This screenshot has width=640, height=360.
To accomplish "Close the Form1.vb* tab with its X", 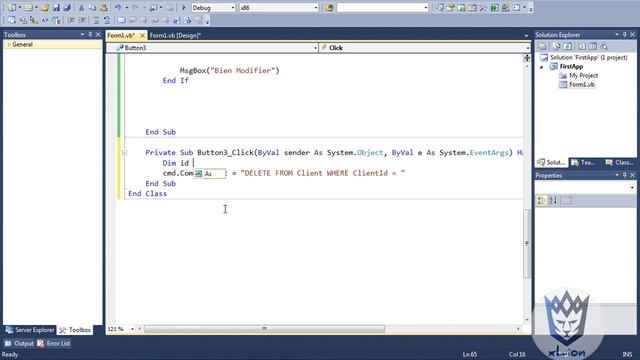I will pos(142,36).
